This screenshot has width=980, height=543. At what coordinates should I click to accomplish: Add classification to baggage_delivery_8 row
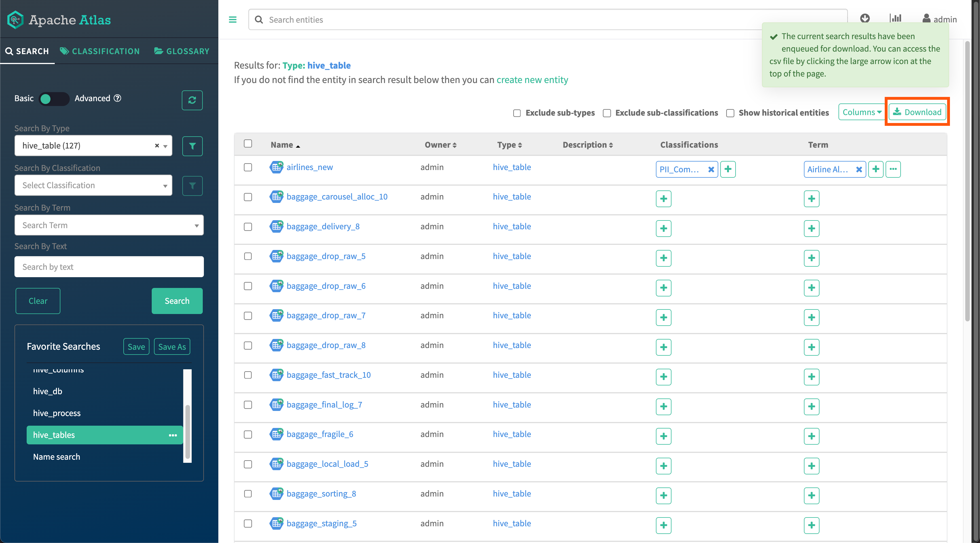[x=663, y=228]
